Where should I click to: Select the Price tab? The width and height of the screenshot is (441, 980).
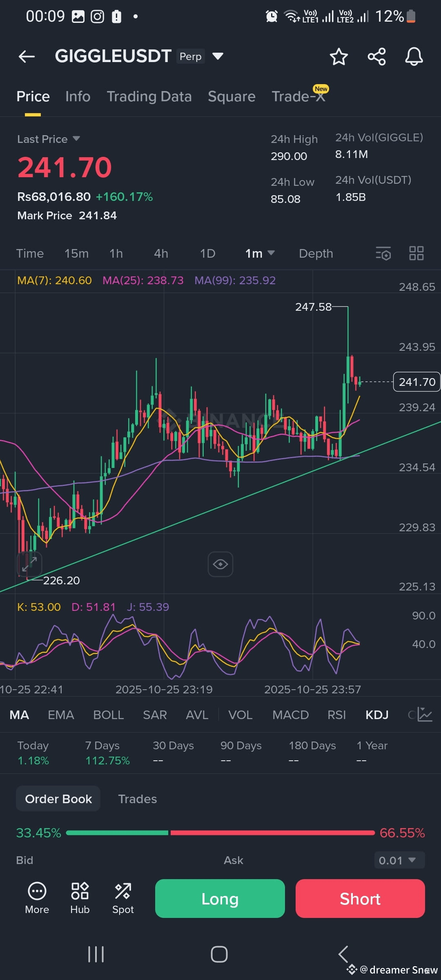tap(33, 96)
